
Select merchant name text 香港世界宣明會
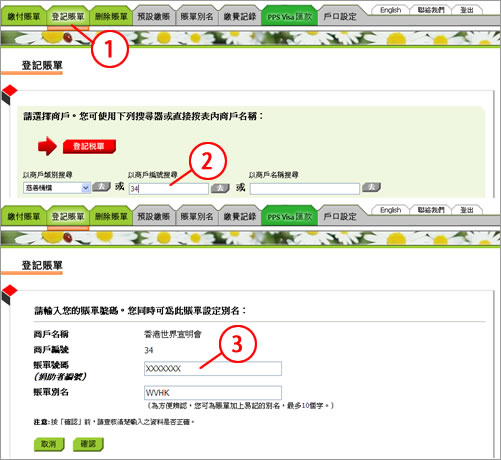(173, 334)
